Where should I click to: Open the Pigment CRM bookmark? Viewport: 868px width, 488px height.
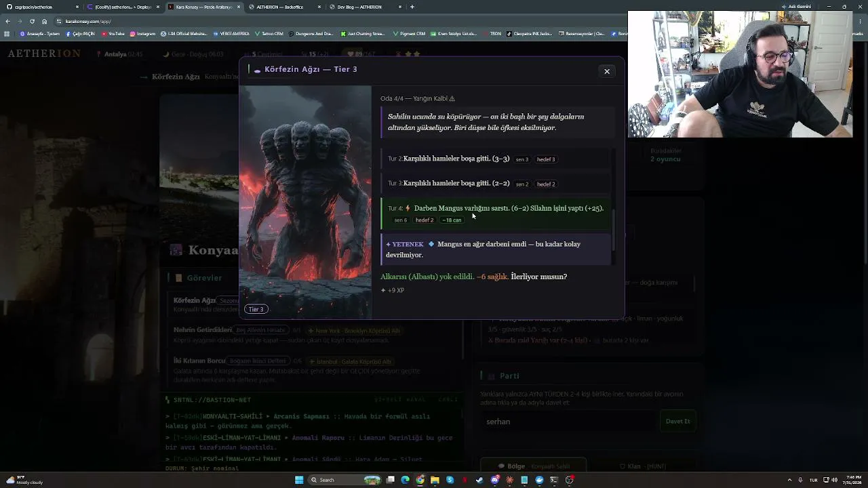click(x=409, y=33)
